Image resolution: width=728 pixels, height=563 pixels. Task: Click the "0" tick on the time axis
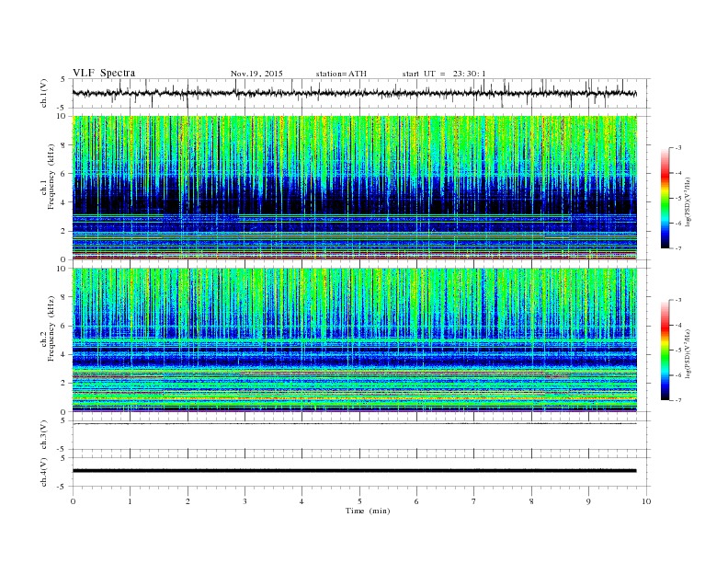click(x=73, y=501)
